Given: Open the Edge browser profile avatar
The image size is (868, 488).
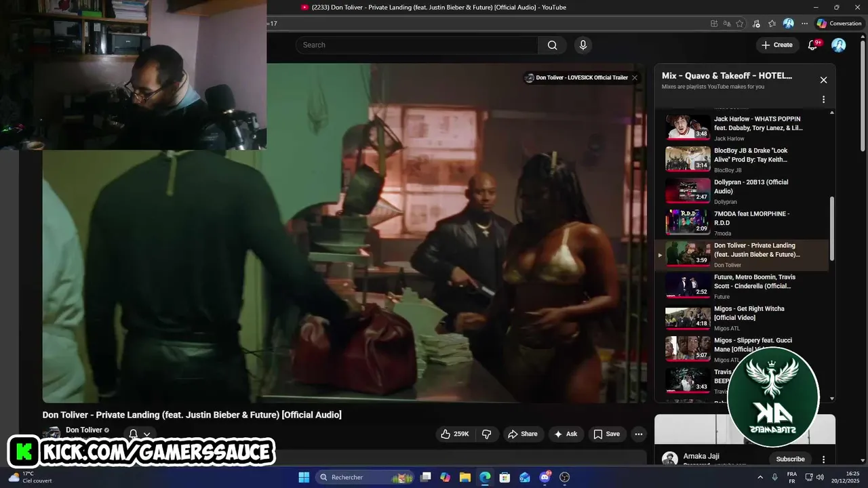Looking at the screenshot, I should pyautogui.click(x=789, y=23).
